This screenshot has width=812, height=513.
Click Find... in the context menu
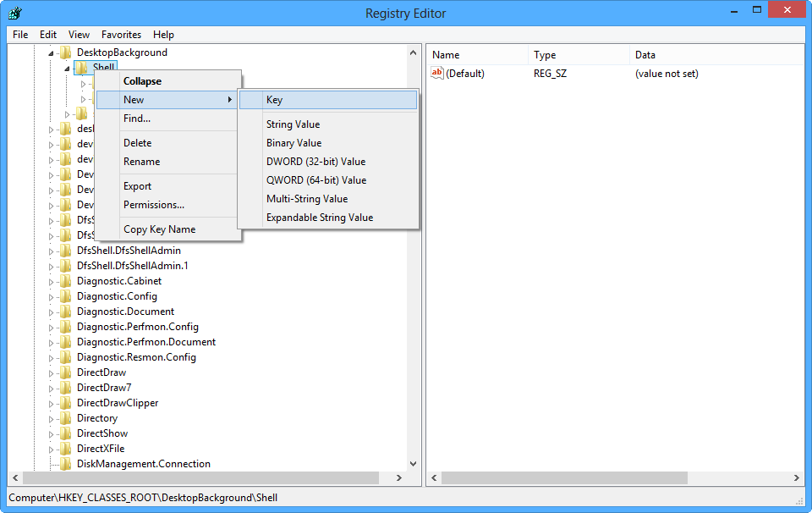tap(168, 119)
